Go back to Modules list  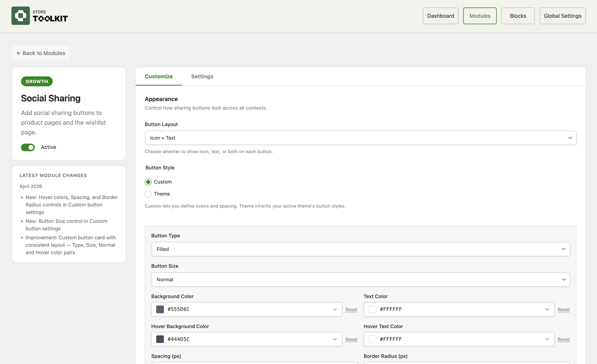point(41,53)
